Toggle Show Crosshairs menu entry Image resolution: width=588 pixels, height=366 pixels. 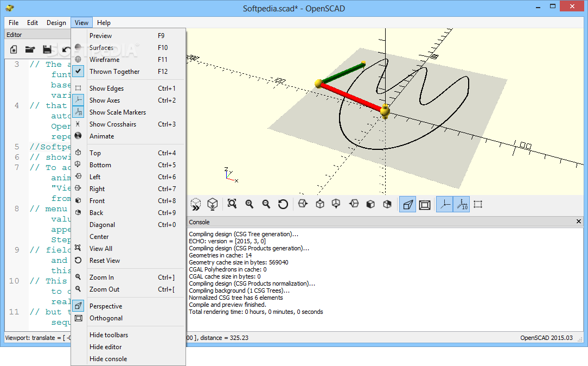128,124
